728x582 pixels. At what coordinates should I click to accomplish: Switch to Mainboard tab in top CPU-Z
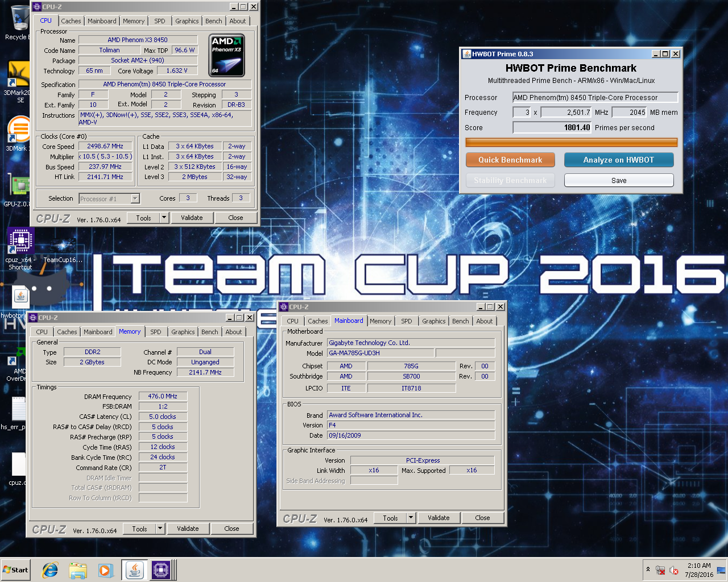[x=102, y=21]
